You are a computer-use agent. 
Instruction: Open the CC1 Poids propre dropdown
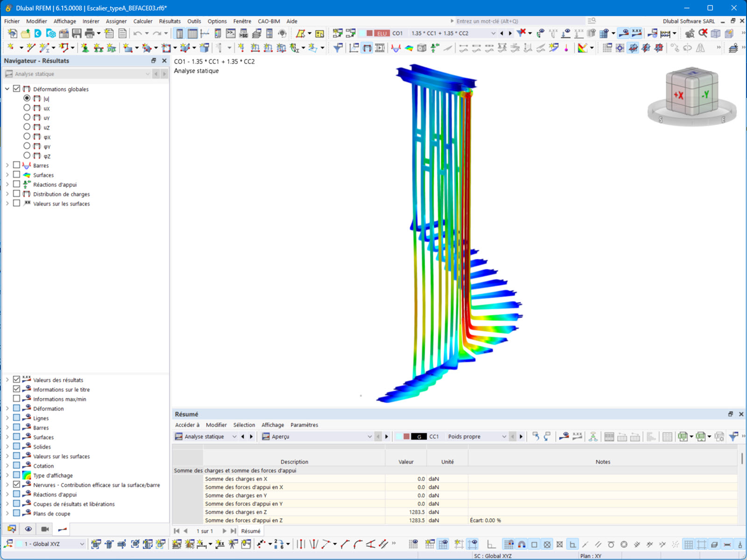[504, 436]
